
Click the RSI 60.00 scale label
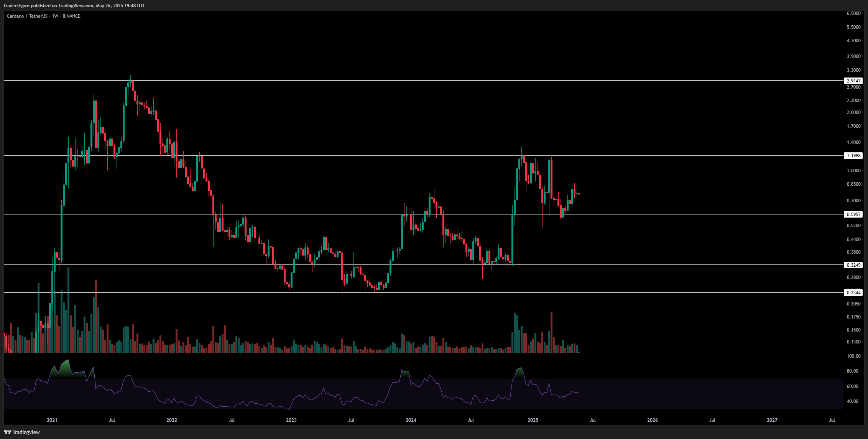[852, 386]
